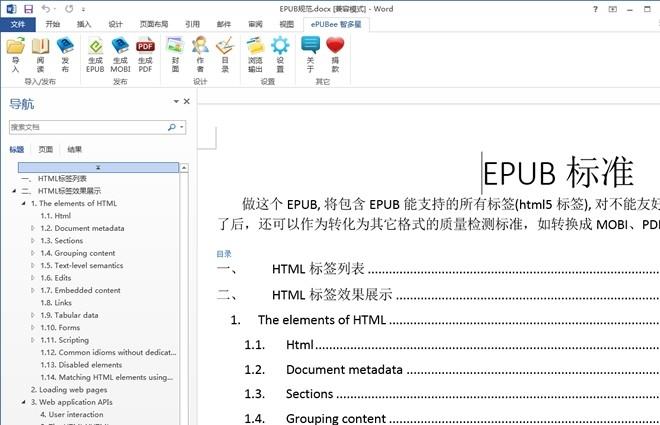The width and height of the screenshot is (660, 425).
Task: Expand the 1.9. Tabular data heading
Action: (x=33, y=315)
